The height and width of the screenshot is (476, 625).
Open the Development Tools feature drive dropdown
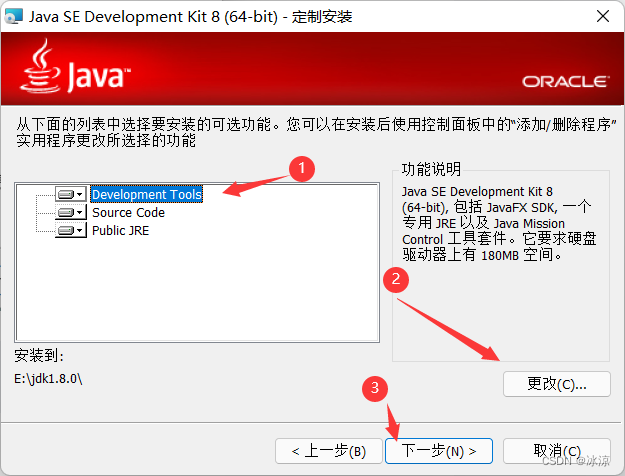coord(71,194)
